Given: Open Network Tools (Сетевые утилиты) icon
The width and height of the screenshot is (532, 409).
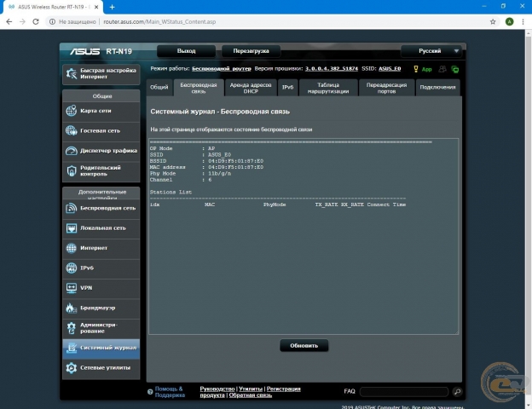Looking at the screenshot, I should click(72, 367).
